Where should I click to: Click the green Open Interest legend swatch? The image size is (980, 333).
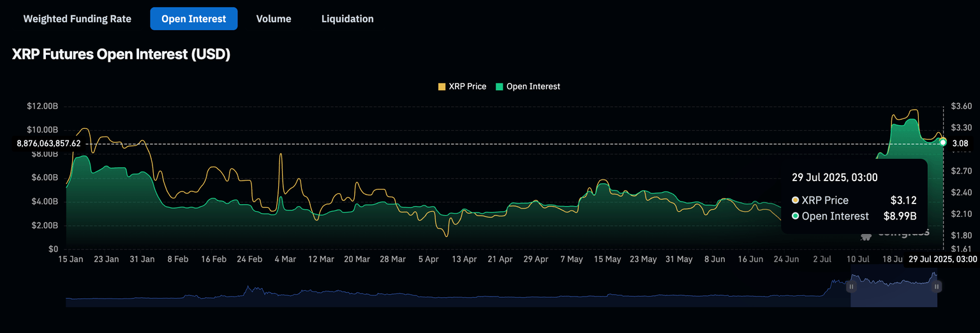point(500,86)
